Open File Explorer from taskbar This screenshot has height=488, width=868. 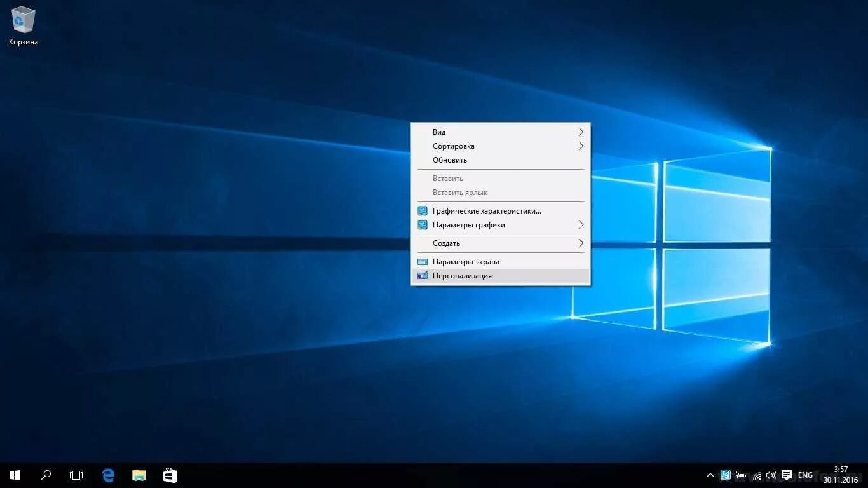139,475
